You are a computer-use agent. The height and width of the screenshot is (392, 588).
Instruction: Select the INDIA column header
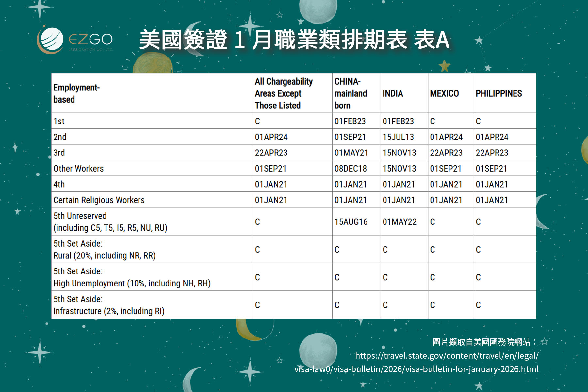coord(393,93)
